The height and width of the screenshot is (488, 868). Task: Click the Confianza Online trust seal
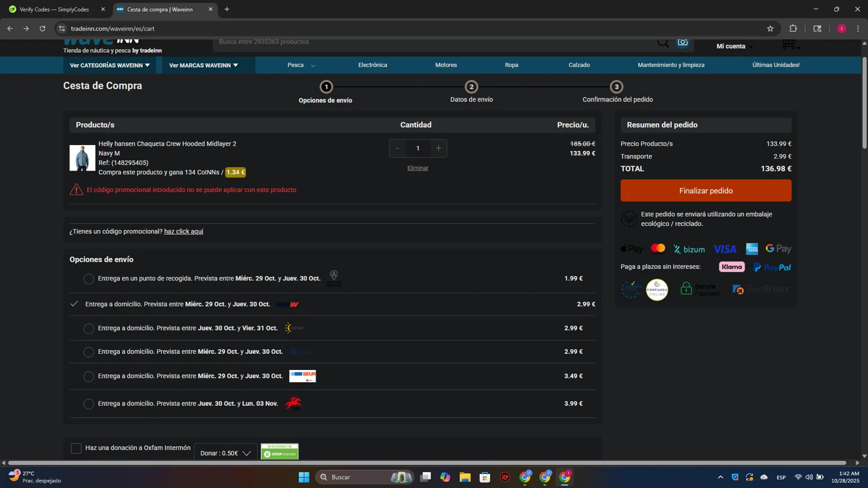click(x=657, y=290)
